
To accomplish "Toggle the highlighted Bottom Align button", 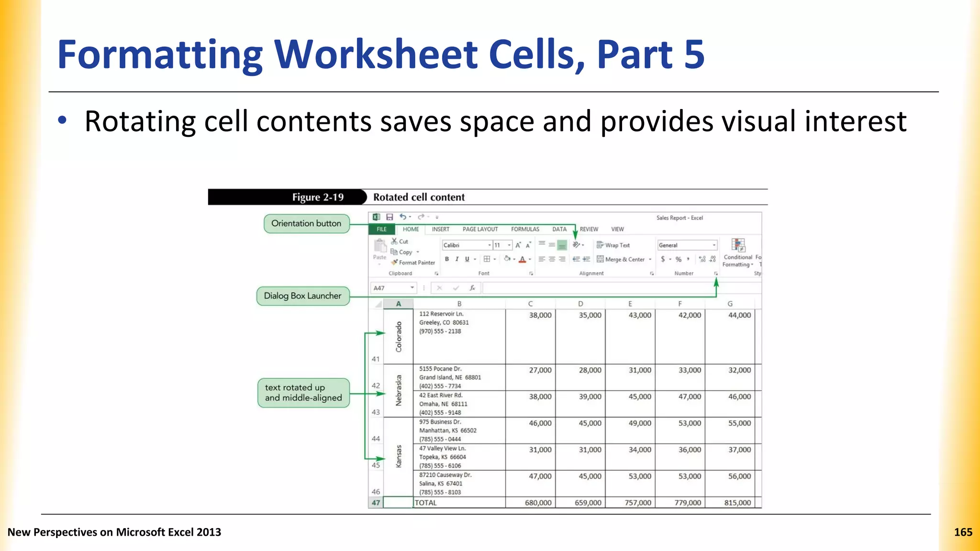I will tap(562, 245).
